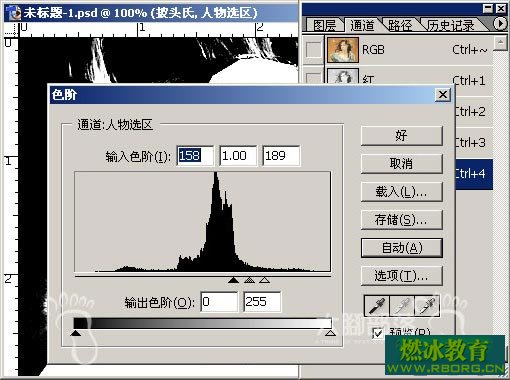510x380 pixels.
Task: Click the input black point slider triangle
Action: (234, 280)
